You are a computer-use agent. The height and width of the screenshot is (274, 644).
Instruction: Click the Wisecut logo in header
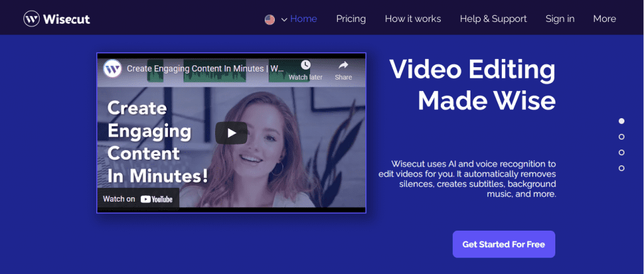tap(57, 19)
